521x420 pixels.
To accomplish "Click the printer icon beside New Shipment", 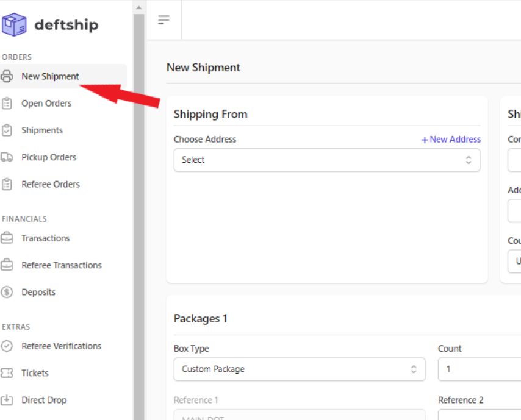I will [7, 76].
